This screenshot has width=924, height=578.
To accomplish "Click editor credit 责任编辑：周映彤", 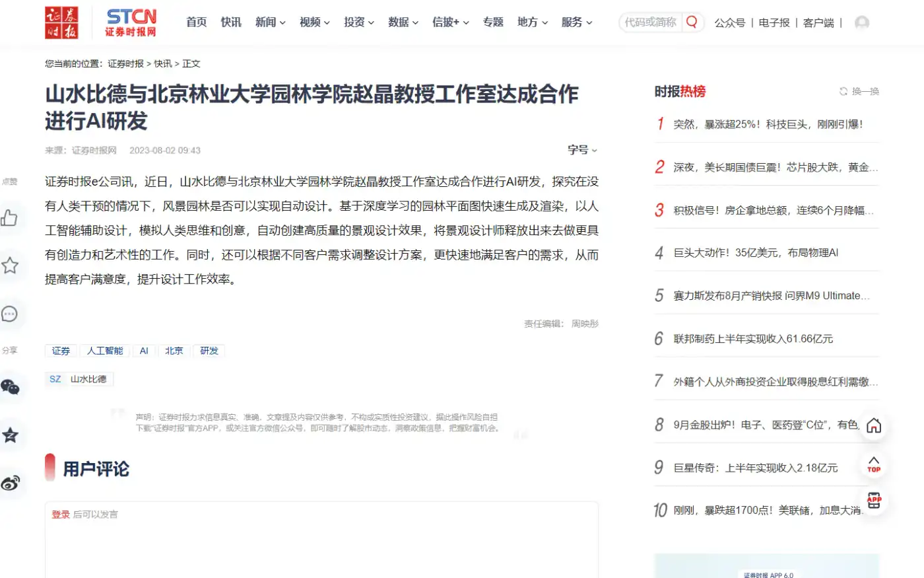I will 562,324.
